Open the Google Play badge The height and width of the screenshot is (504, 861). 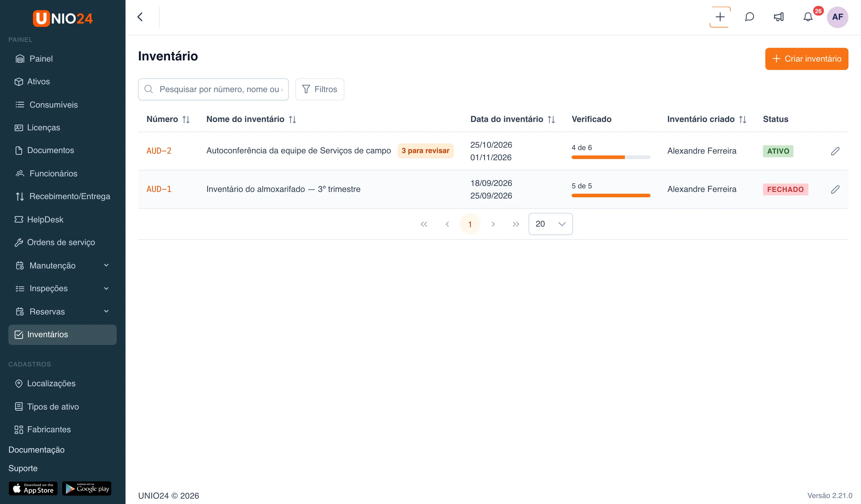tap(87, 488)
